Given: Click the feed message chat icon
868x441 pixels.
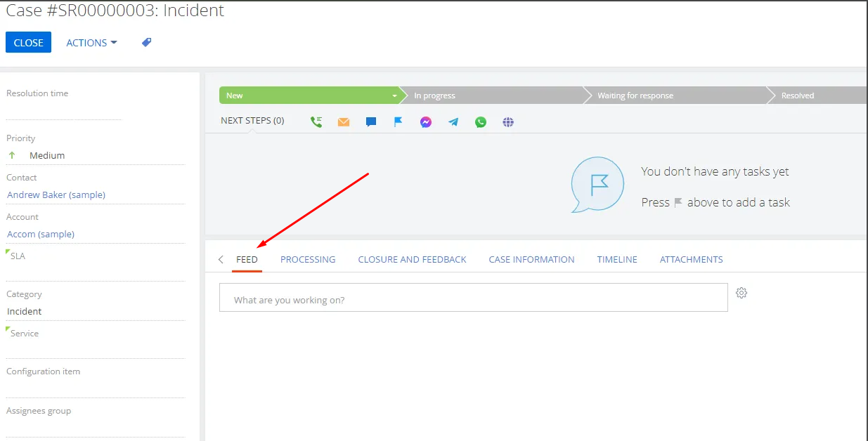Looking at the screenshot, I should point(371,121).
